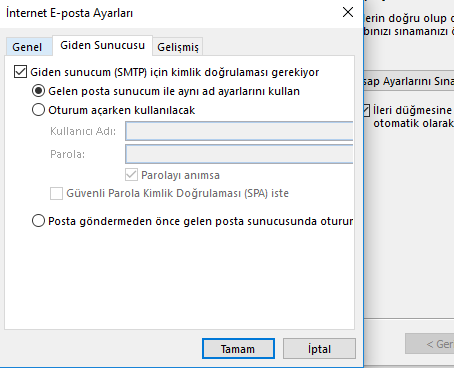
Task: Select the Giden Sunucusu tab
Action: [x=102, y=45]
